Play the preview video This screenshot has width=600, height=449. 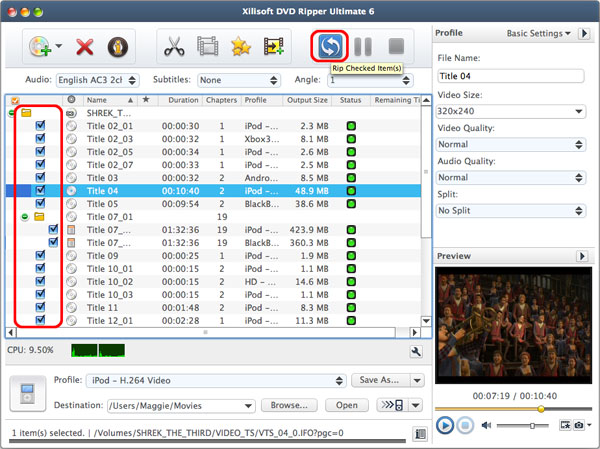point(445,425)
